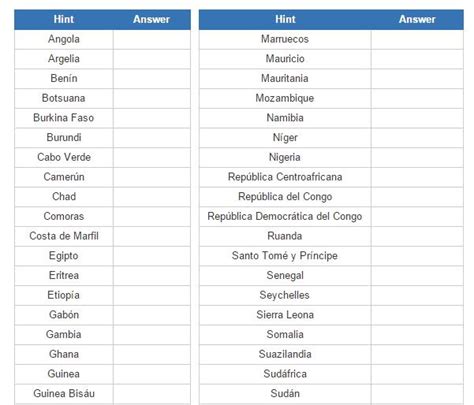Click the Suazilandia hint cell
This screenshot has width=474, height=405.
pos(285,354)
